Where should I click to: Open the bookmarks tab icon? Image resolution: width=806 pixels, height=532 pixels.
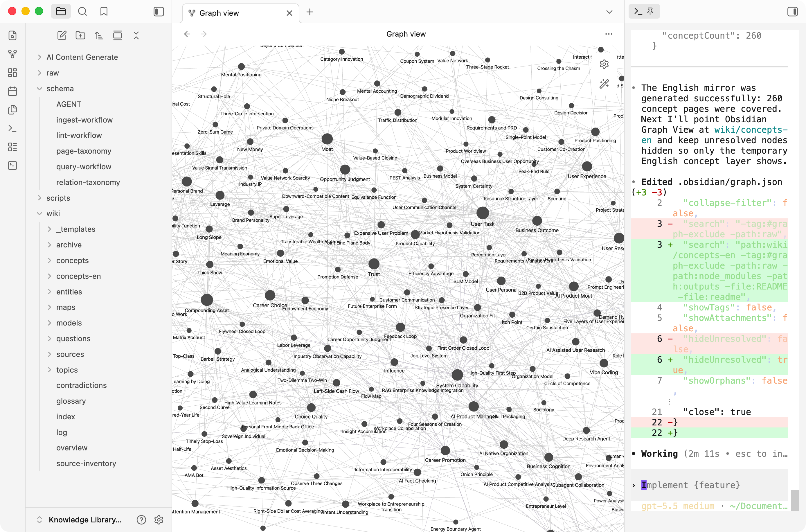pos(104,12)
